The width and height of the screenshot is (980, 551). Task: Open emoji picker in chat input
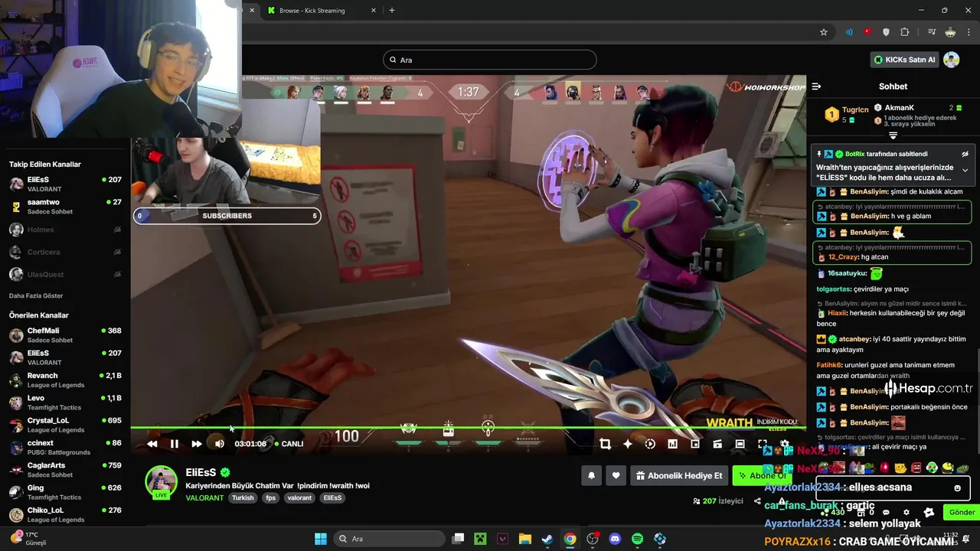(x=957, y=487)
